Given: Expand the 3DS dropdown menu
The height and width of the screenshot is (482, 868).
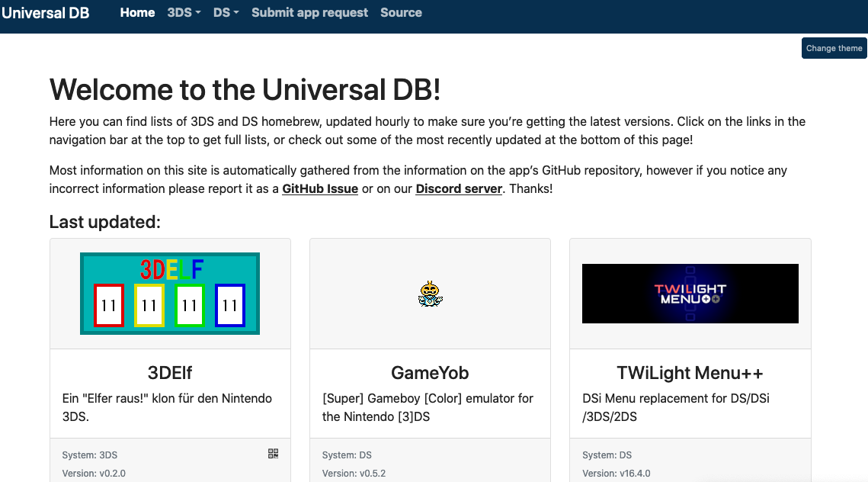Looking at the screenshot, I should click(184, 12).
